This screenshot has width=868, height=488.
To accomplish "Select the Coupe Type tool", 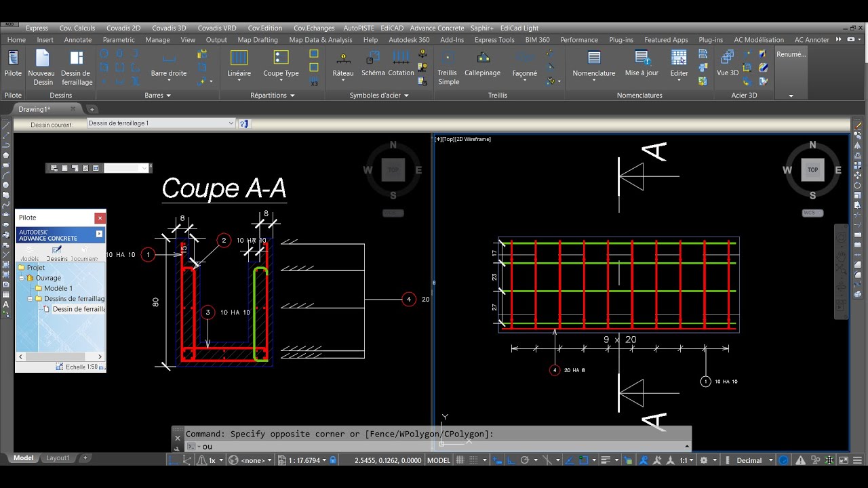I will [281, 66].
